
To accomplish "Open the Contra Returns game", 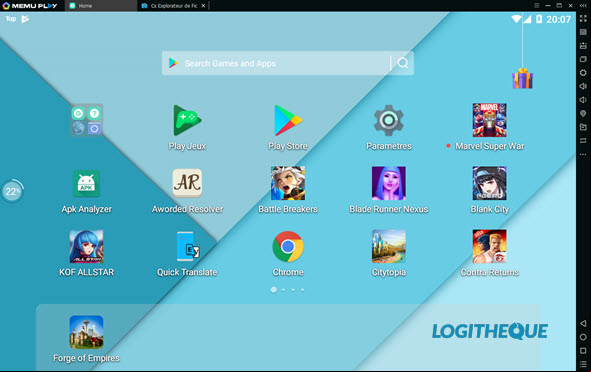I will click(489, 246).
